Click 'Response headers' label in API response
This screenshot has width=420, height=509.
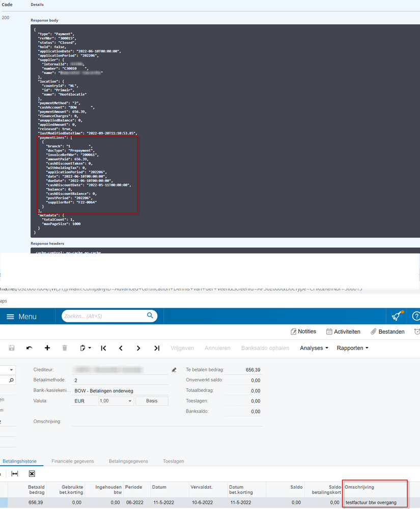[x=47, y=244]
